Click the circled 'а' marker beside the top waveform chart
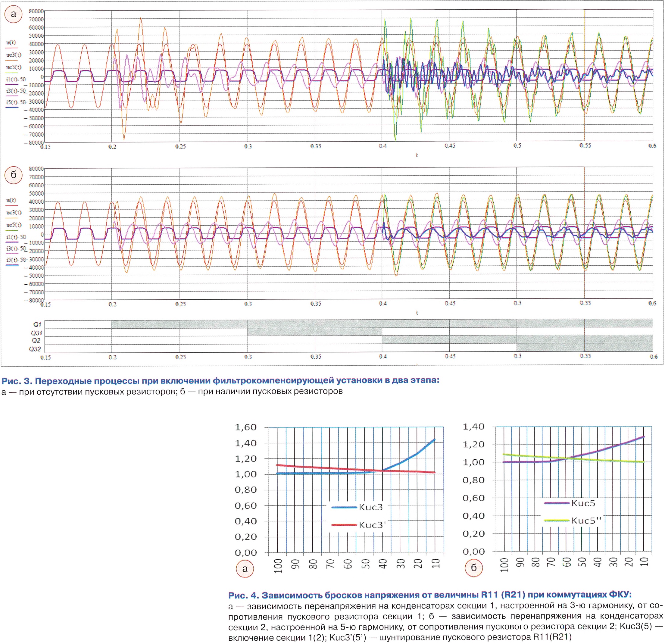The image size is (665, 644). (x=13, y=14)
